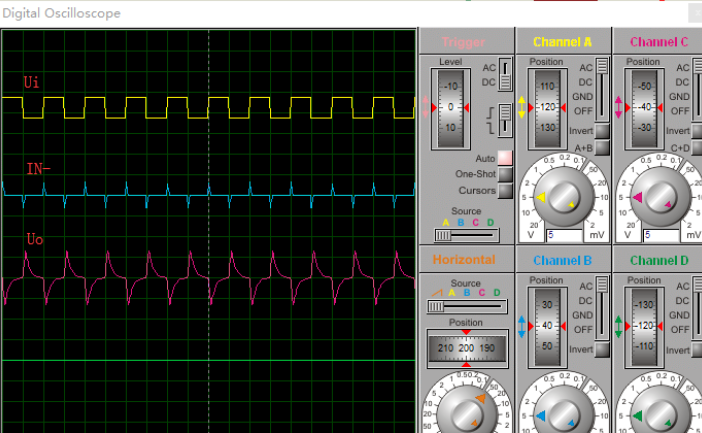702x433 pixels.
Task: Click Channel A voltage value field
Action: pyautogui.click(x=561, y=235)
